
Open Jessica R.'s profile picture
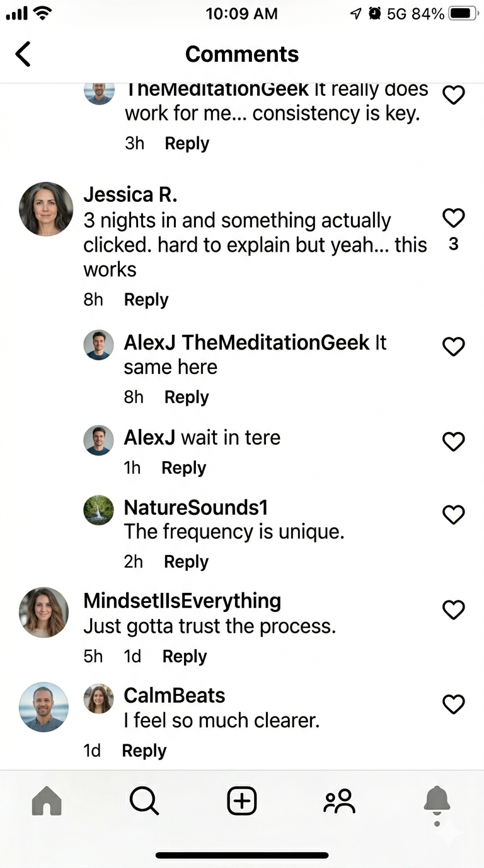click(x=46, y=209)
